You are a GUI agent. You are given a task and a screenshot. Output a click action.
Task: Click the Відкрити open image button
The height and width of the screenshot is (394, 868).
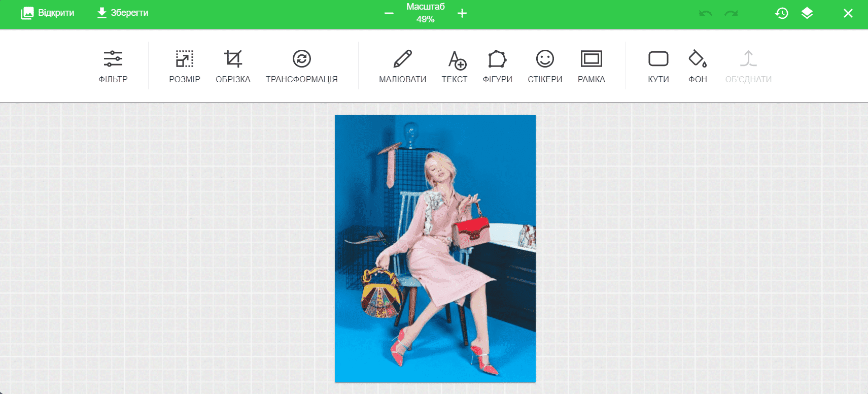48,13
